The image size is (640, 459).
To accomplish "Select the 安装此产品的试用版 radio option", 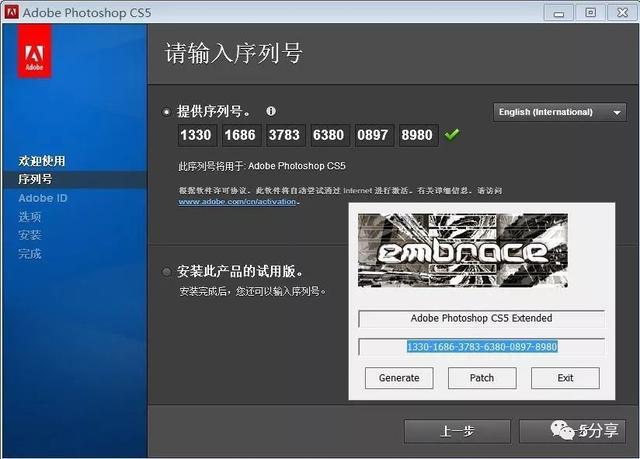I will click(166, 272).
